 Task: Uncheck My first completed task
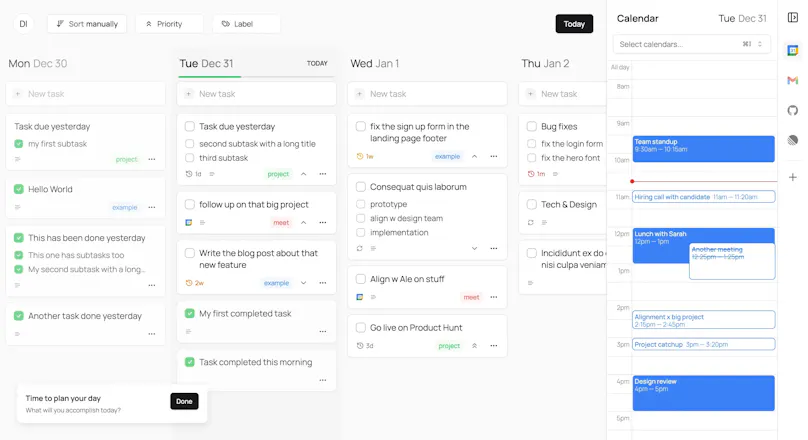pyautogui.click(x=190, y=313)
